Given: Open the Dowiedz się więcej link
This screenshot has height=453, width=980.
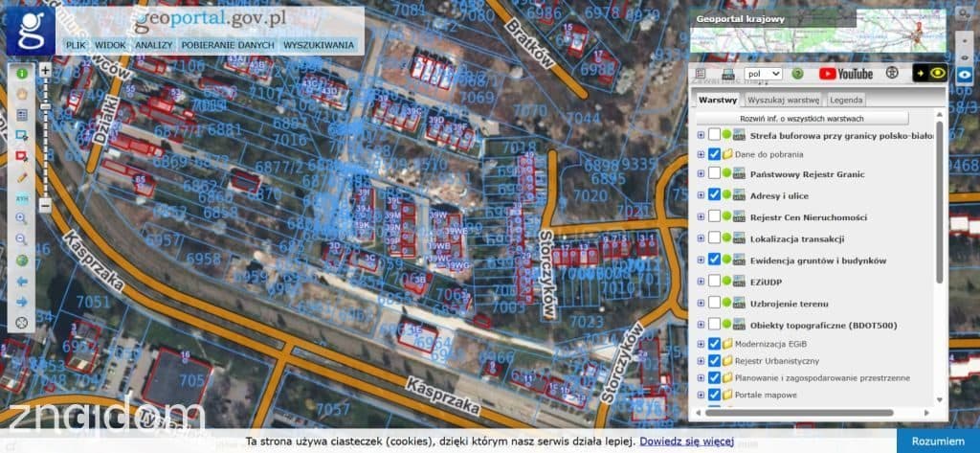Looking at the screenshot, I should tap(686, 442).
